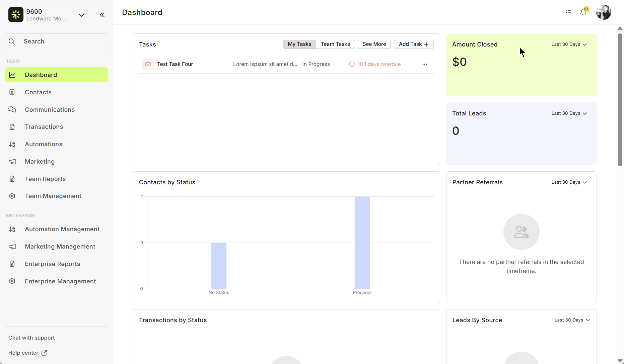Open Amount Closed Last 30 Days dropdown
This screenshot has height=364, width=624.
(569, 44)
